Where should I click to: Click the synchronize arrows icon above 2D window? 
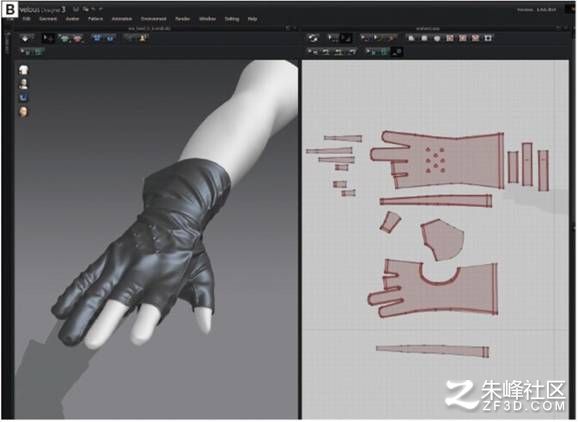[x=313, y=38]
